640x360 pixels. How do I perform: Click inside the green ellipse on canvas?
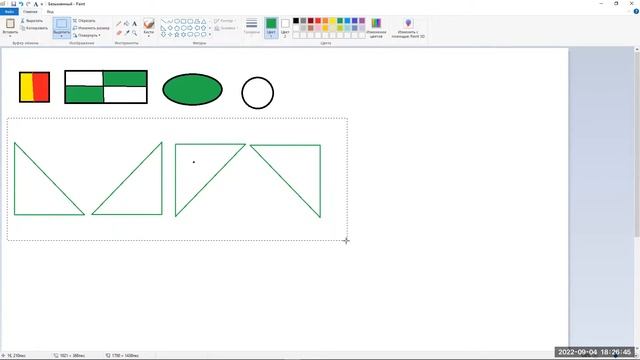click(192, 89)
